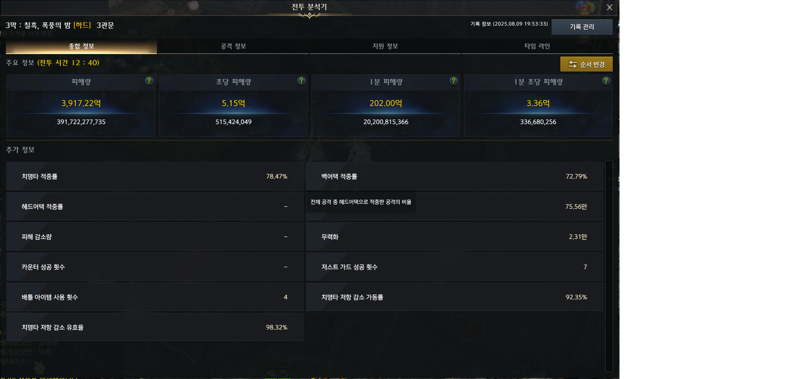Close the 전투 분석기 window
The width and height of the screenshot is (800, 379).
[609, 7]
